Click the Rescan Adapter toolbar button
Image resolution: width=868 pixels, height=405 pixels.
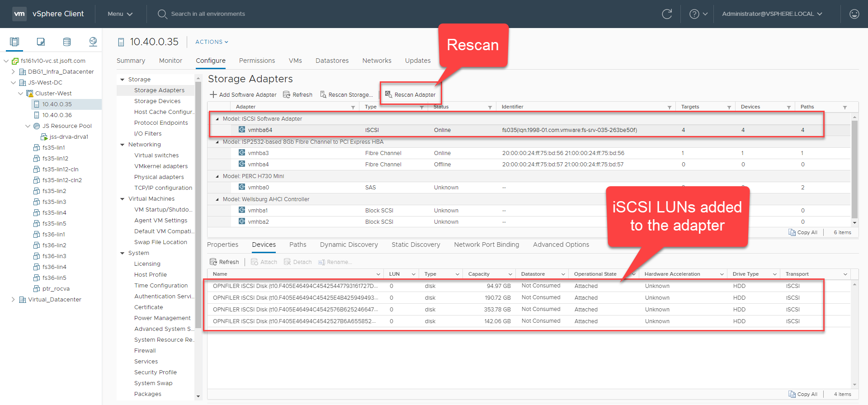[410, 94]
